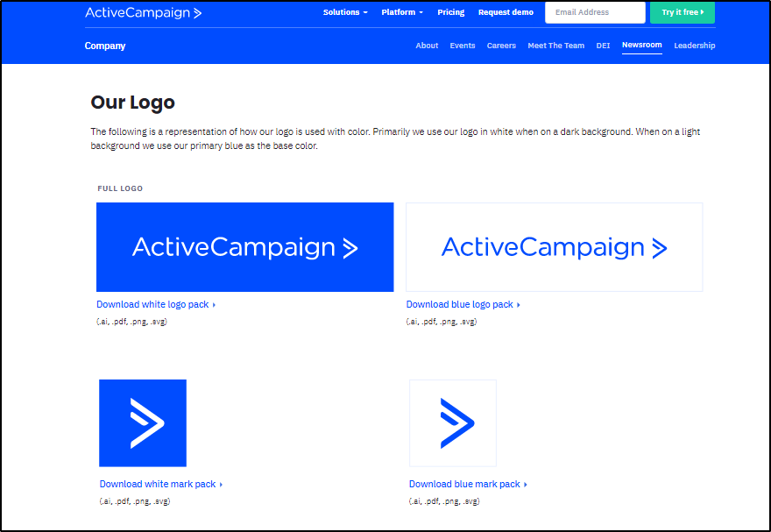Expand the Solutions dropdown menu

(x=345, y=12)
